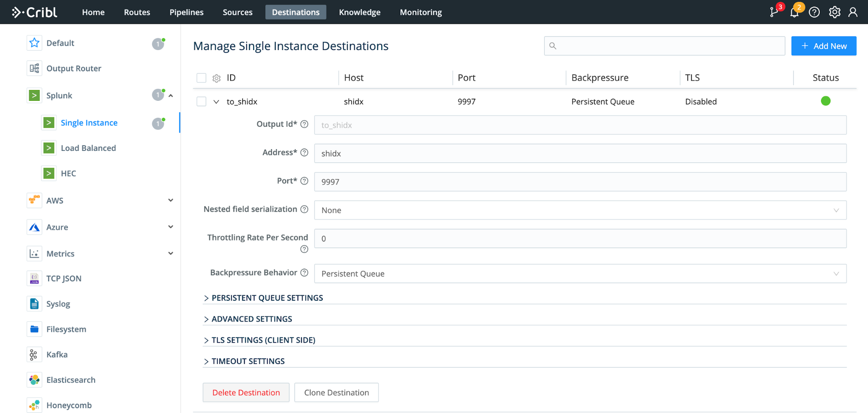
Task: Click Throttling Rate Per Second input
Action: click(580, 238)
